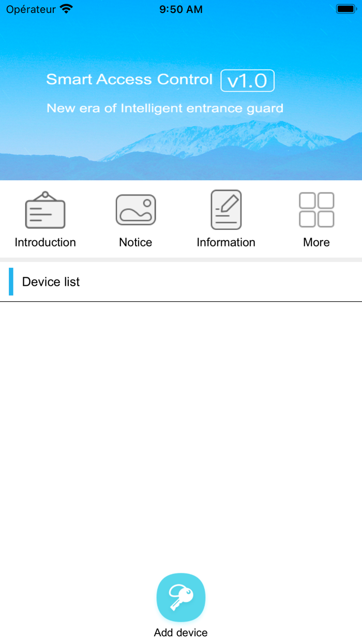The height and width of the screenshot is (644, 362).
Task: Select the Introduction label
Action: [45, 242]
